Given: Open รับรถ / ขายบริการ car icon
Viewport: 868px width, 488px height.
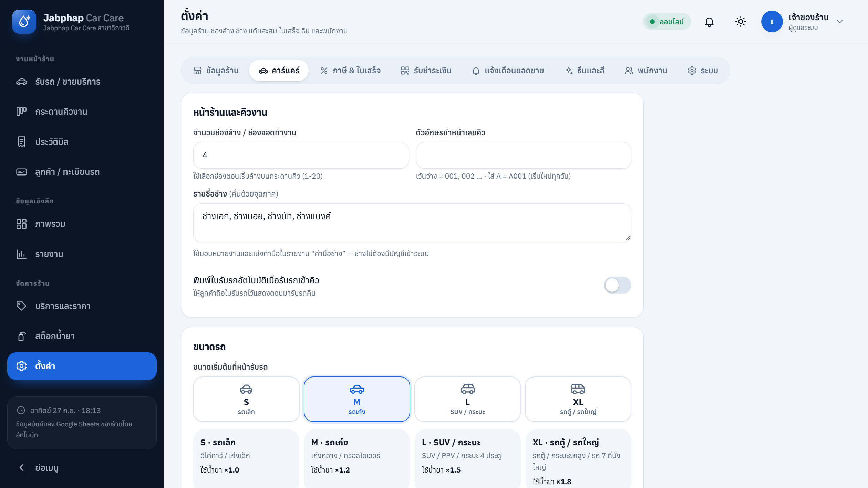Looking at the screenshot, I should 22,82.
